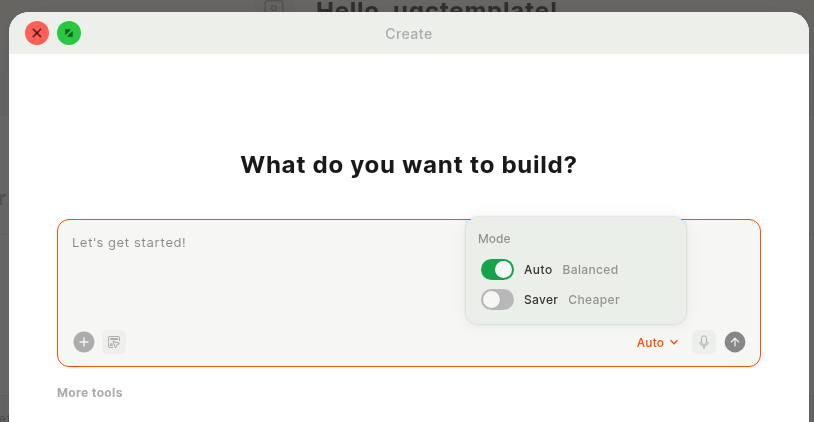Viewport: 814px width, 422px height.
Task: Click the chevron beside the Auto selector
Action: click(674, 342)
